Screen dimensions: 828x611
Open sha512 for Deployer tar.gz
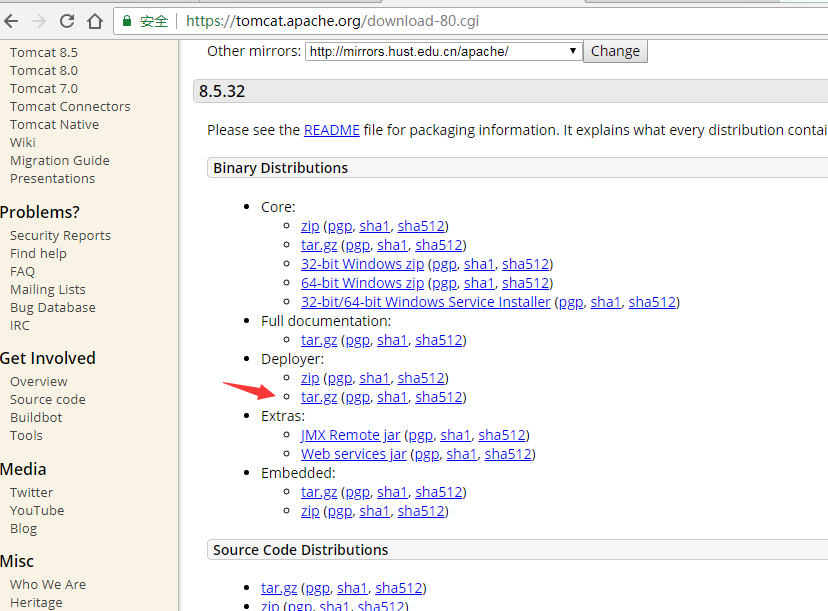tap(439, 397)
